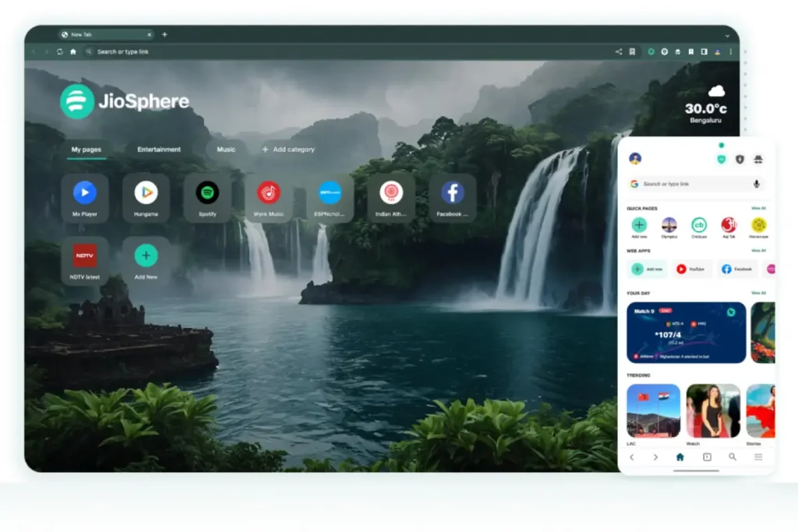Switch to the Entertainment category tab
This screenshot has width=798, height=532.
159,150
